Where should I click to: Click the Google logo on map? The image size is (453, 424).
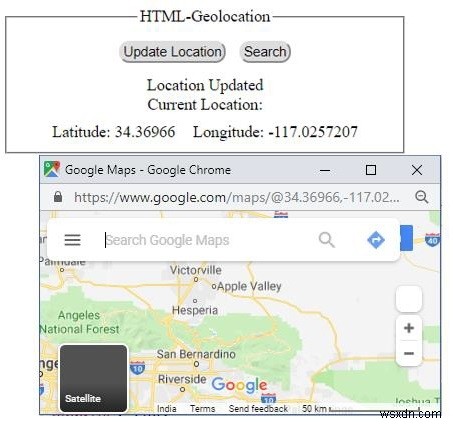tap(239, 385)
